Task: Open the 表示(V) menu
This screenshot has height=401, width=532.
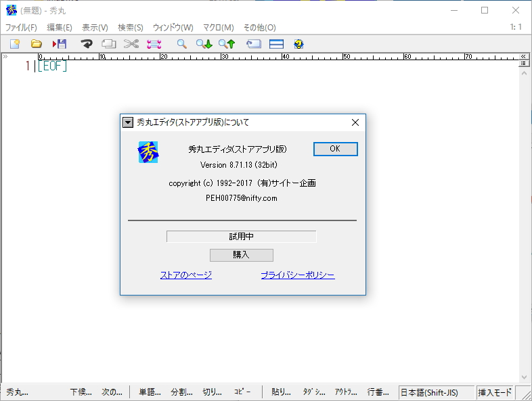Action: (95, 28)
